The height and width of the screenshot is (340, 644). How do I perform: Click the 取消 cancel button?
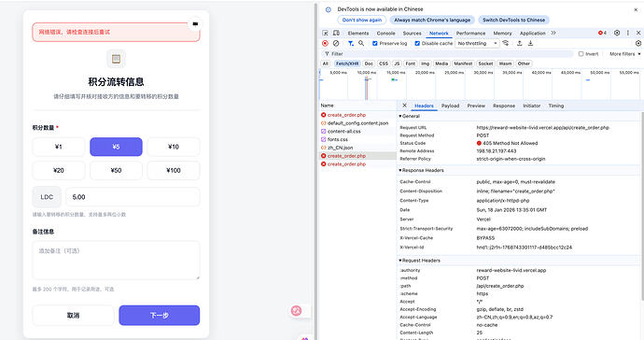point(73,316)
